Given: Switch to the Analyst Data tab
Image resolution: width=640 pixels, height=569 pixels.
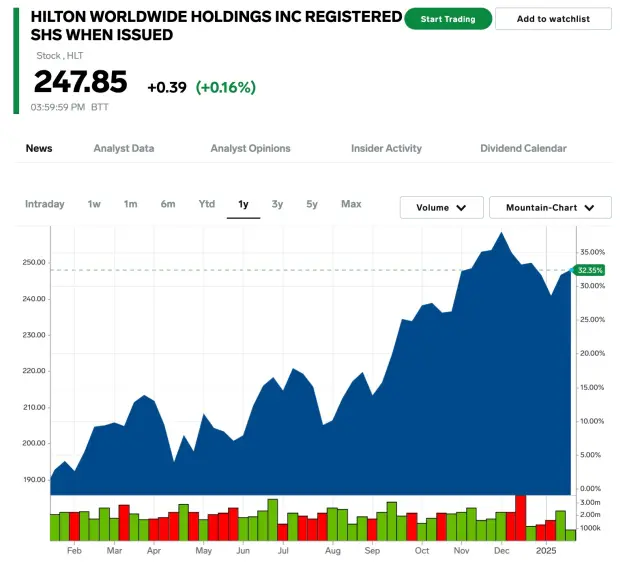Looking at the screenshot, I should tap(124, 148).
